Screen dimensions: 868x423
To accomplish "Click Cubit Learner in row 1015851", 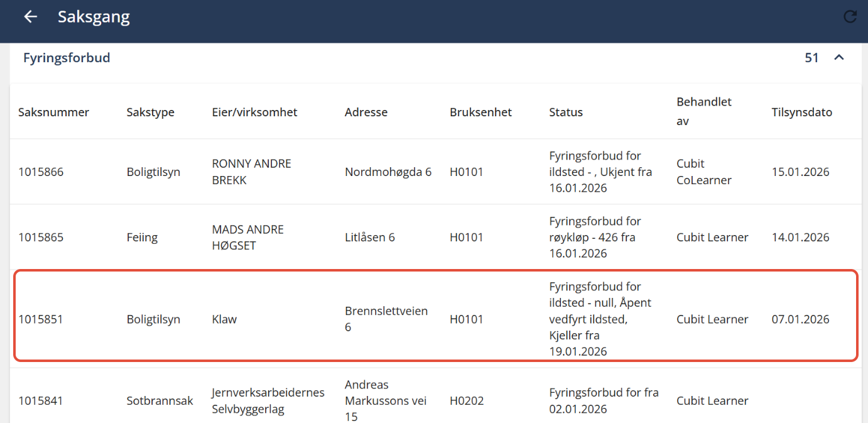I will point(712,319).
